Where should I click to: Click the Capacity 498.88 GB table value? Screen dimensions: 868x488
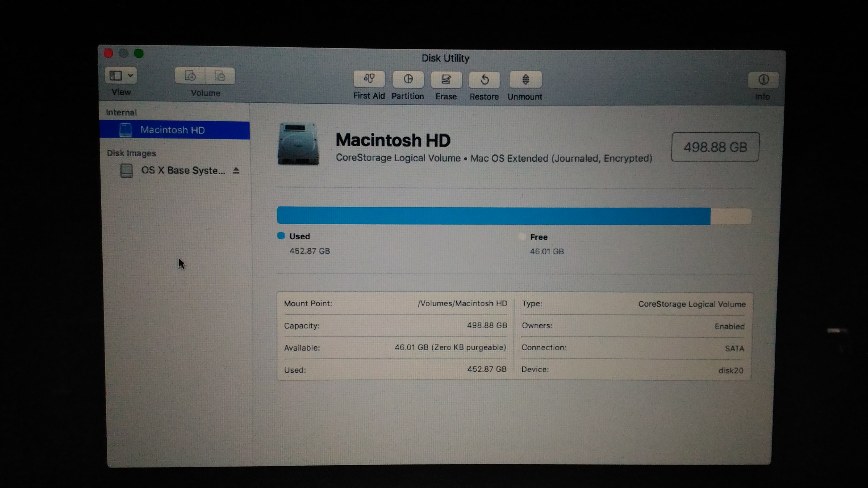click(x=487, y=325)
